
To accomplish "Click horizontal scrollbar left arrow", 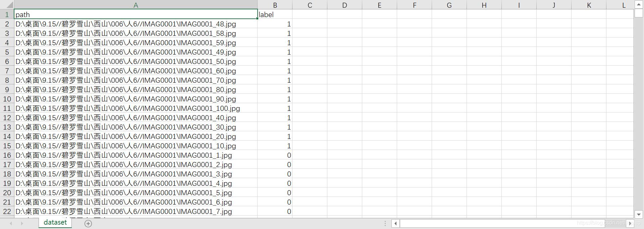I will click(395, 223).
